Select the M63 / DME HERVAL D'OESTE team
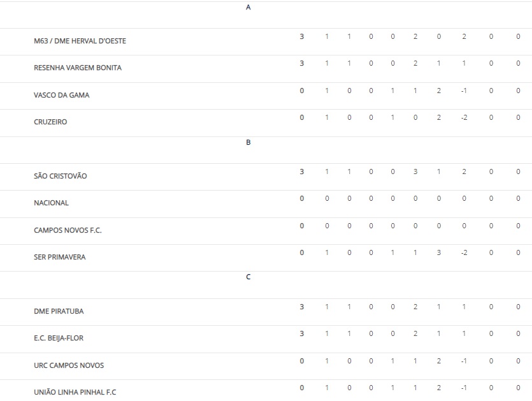The image size is (532, 401). pos(80,41)
